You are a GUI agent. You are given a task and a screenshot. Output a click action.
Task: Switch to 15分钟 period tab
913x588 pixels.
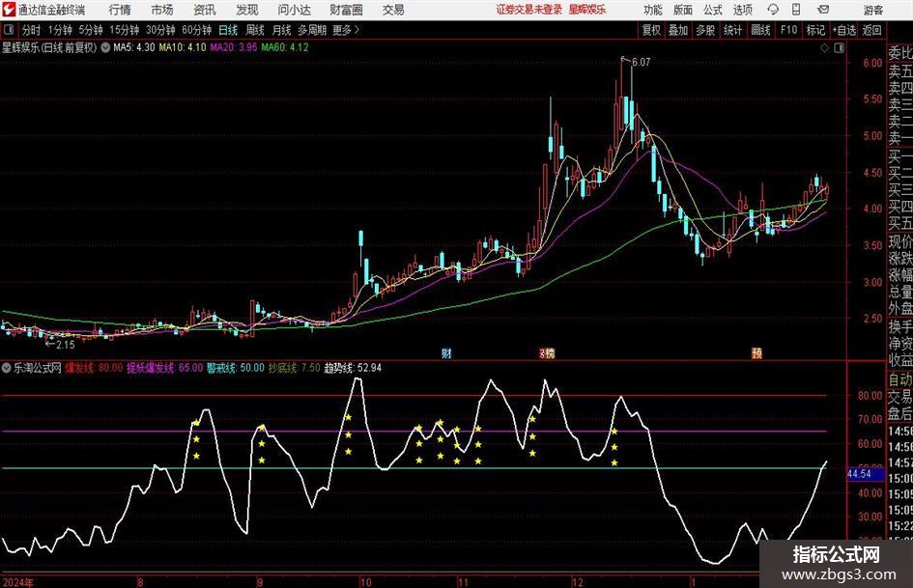click(x=125, y=30)
